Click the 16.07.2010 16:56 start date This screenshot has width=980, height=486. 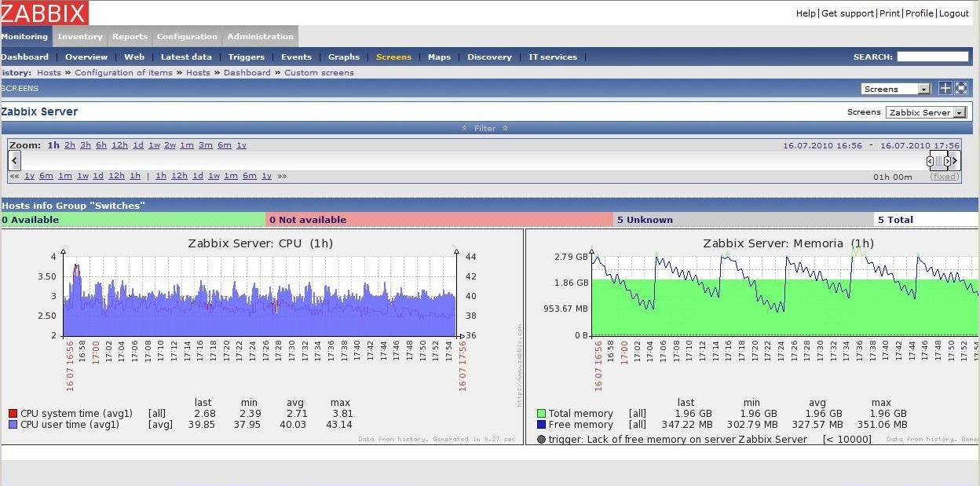(822, 145)
